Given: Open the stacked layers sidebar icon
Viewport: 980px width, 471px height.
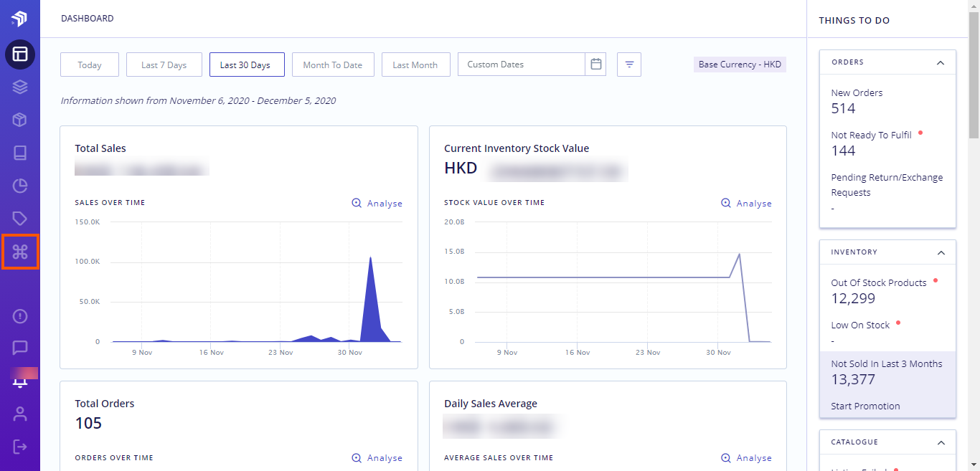Looking at the screenshot, I should pyautogui.click(x=20, y=87).
